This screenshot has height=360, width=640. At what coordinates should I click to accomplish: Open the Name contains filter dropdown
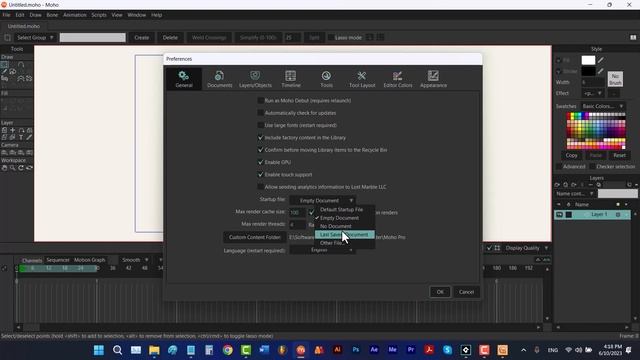tap(576, 194)
